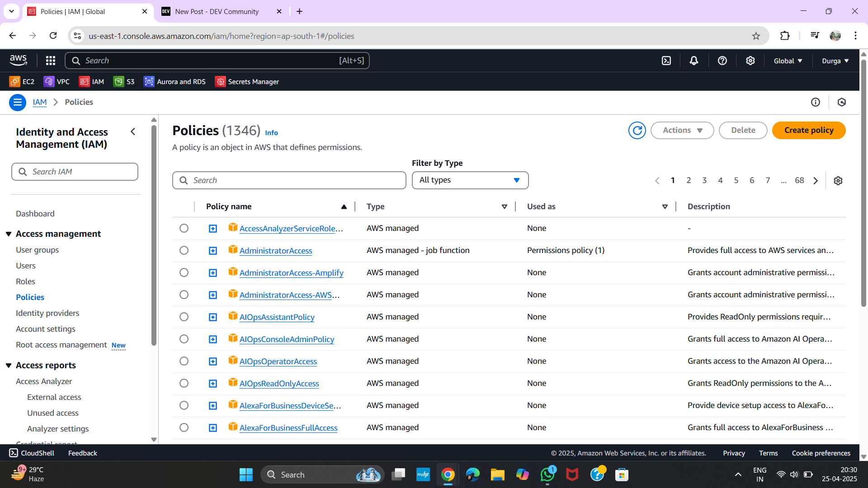Open Access Analyzer in the sidebar
Screen dimensions: 868x488
click(x=44, y=381)
